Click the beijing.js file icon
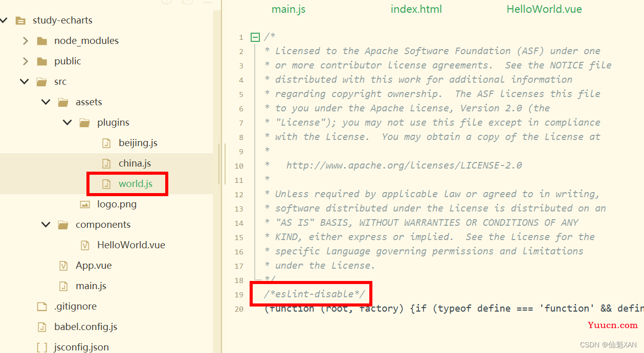The width and height of the screenshot is (644, 353). [106, 143]
